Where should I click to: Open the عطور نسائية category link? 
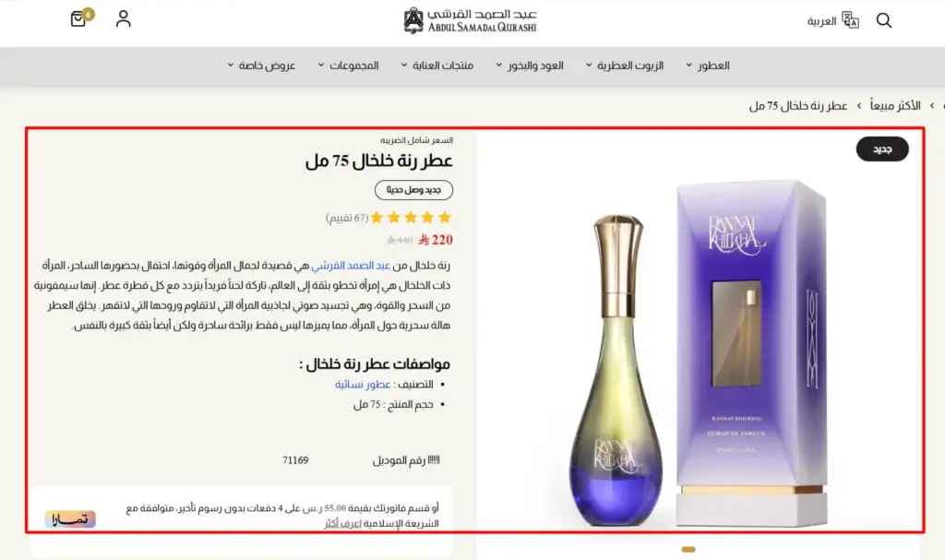tap(362, 384)
